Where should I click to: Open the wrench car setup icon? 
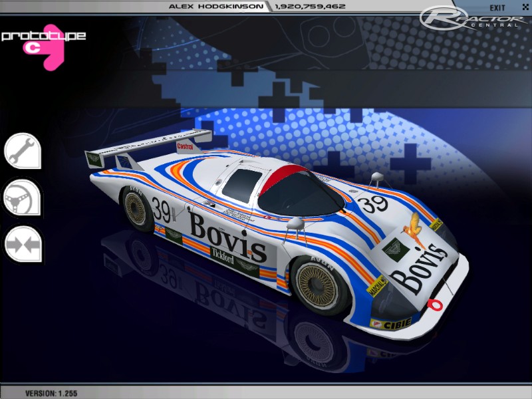(23, 150)
